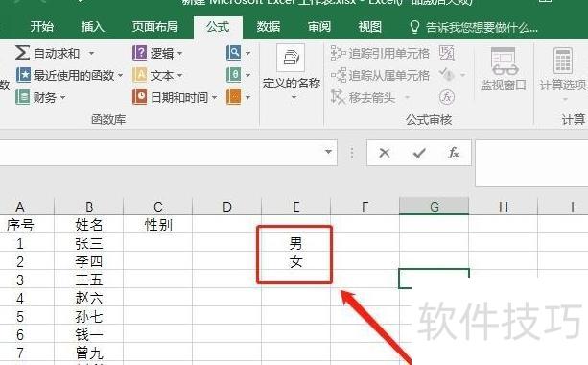588x365 pixels.
Task: Open the 数据 (Data) tab
Action: tap(269, 27)
